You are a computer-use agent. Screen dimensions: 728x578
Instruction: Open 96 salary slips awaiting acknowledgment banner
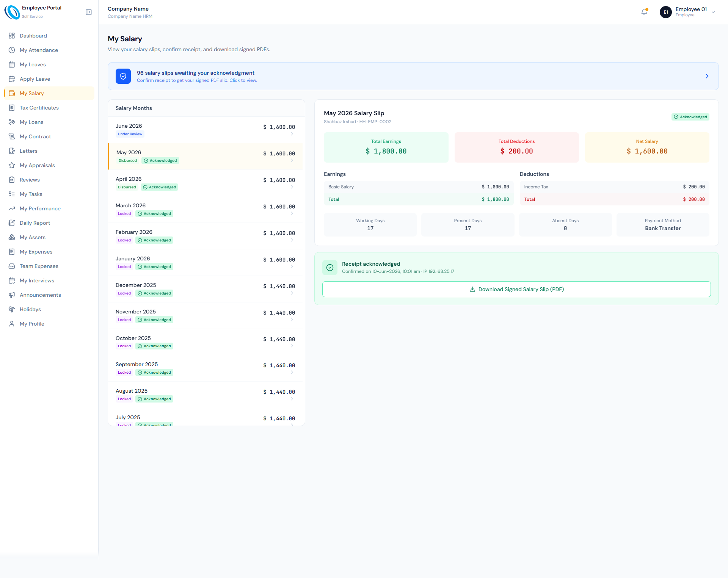coord(413,76)
